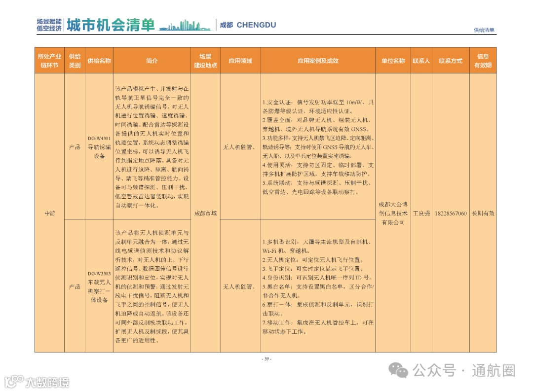Screen dimensions: 533x392
Task: Select the 联系人 column header
Action: pyautogui.click(x=421, y=61)
